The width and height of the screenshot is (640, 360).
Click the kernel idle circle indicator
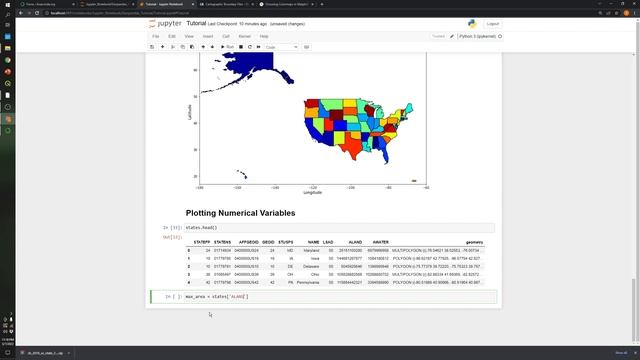500,36
